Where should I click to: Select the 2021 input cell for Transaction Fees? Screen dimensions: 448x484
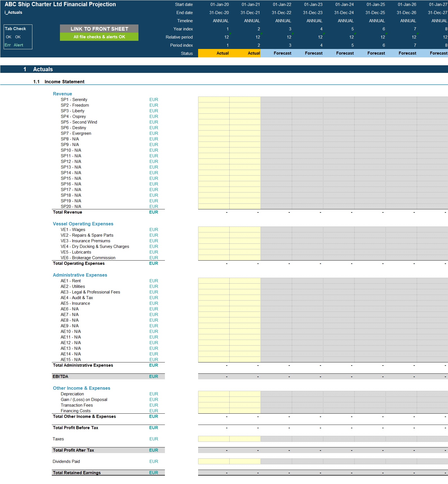[x=245, y=405]
